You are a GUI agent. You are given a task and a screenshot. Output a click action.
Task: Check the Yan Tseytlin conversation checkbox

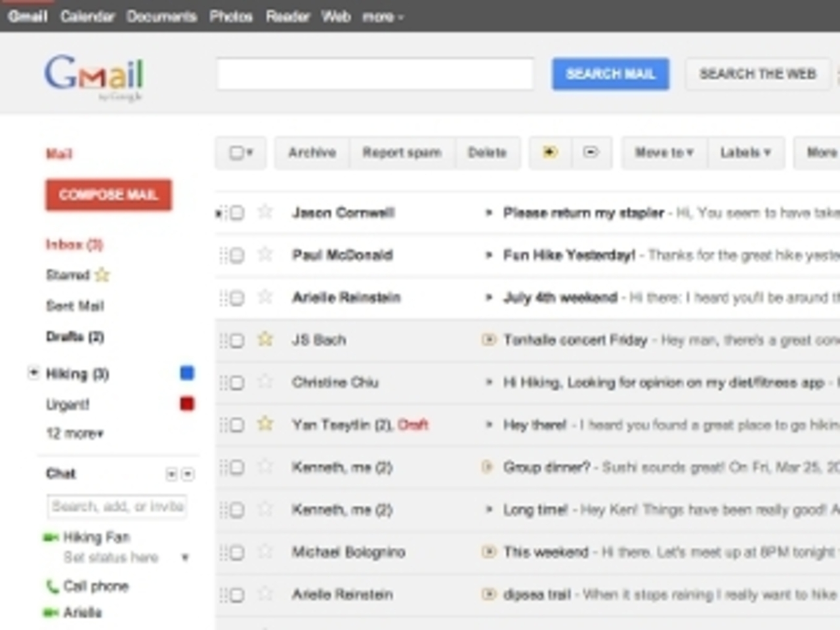coord(237,425)
